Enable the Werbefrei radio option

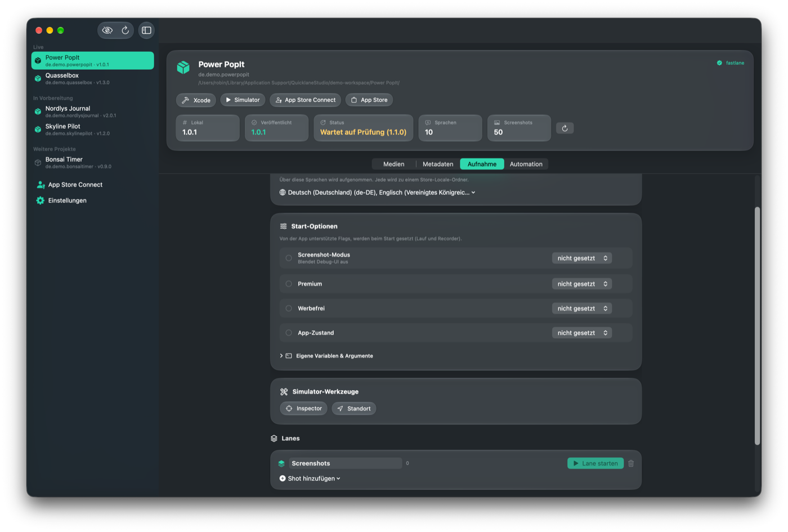(x=289, y=309)
